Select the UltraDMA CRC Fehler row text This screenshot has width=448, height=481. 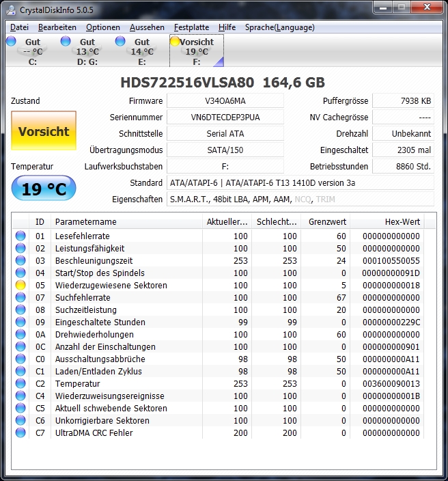coord(94,433)
